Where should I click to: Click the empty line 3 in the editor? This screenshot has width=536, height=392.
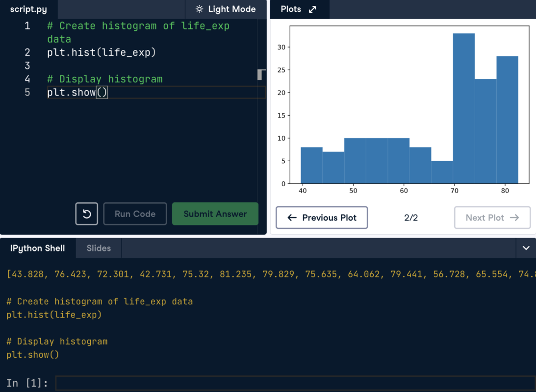147,66
